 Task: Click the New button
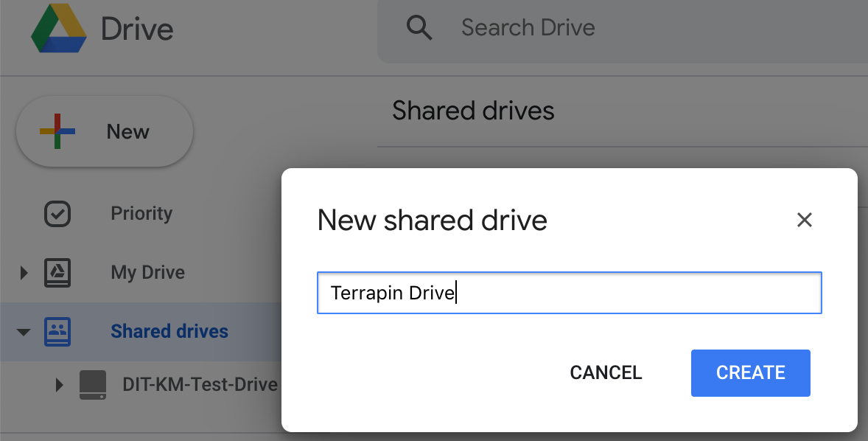(105, 131)
